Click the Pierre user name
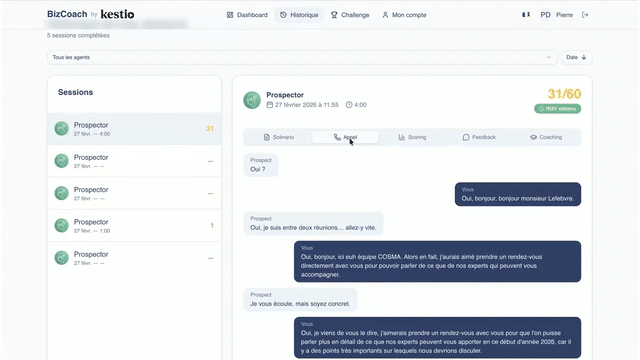640x360 pixels. (564, 15)
